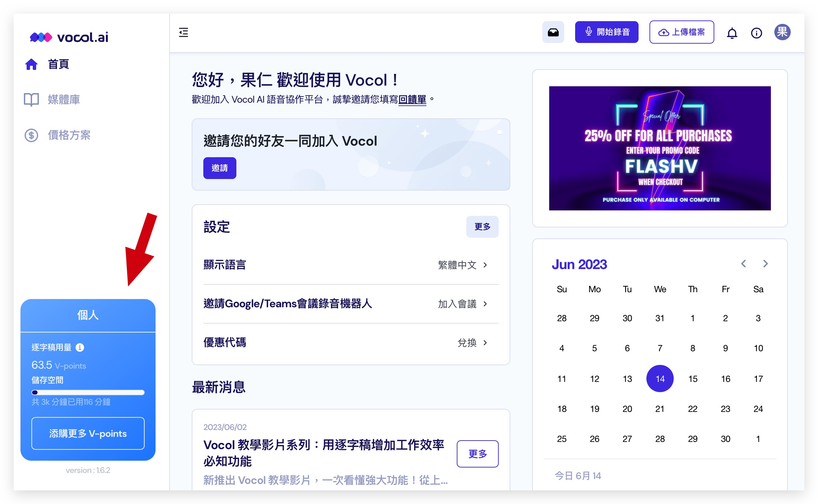
Task: Click the vocol.ai logo
Action: (69, 37)
